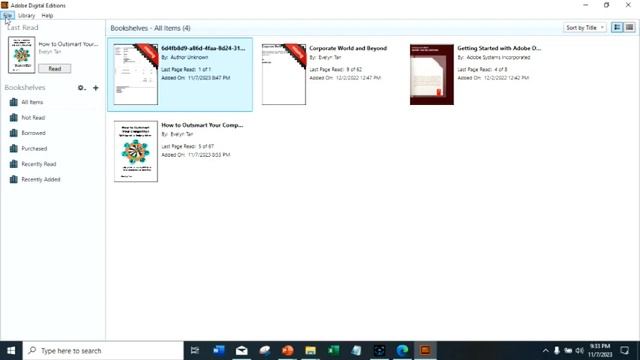Click Author Unknown byline text
Viewport: 640px width, 360px height.
click(x=189, y=58)
